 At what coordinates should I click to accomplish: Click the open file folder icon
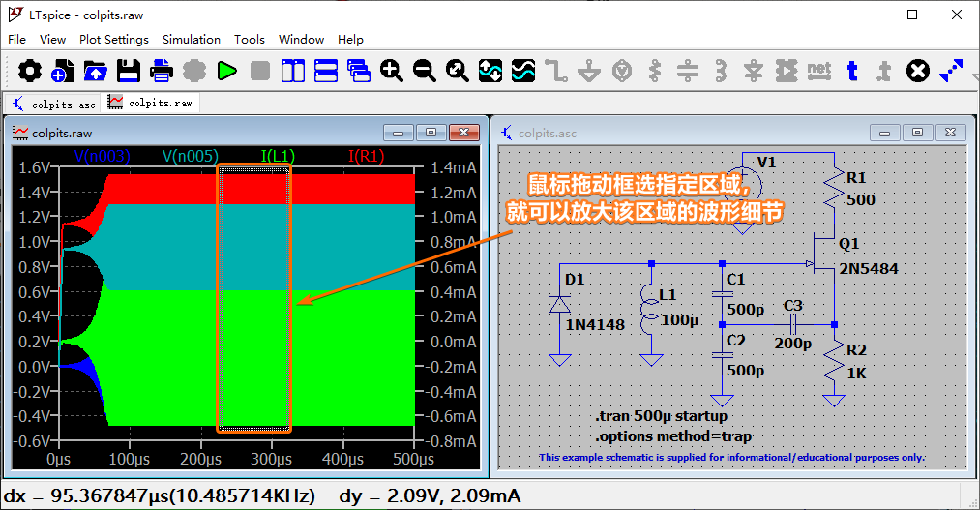click(95, 71)
